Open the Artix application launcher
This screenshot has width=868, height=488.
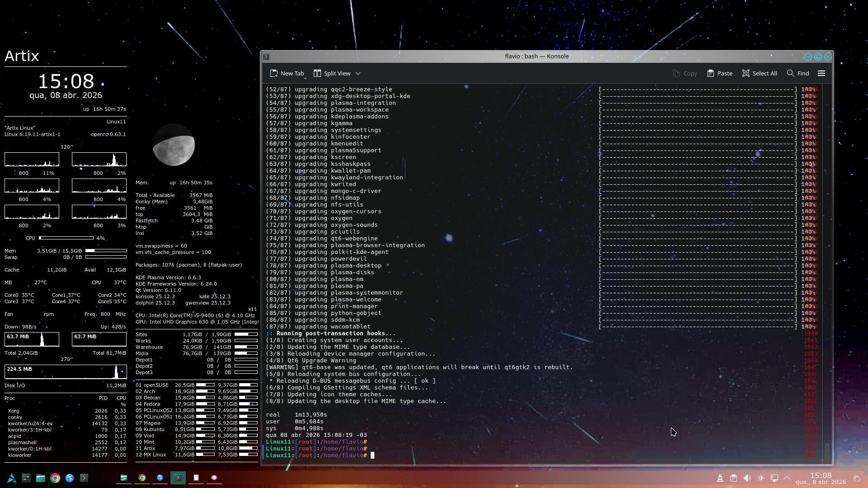click(x=12, y=478)
